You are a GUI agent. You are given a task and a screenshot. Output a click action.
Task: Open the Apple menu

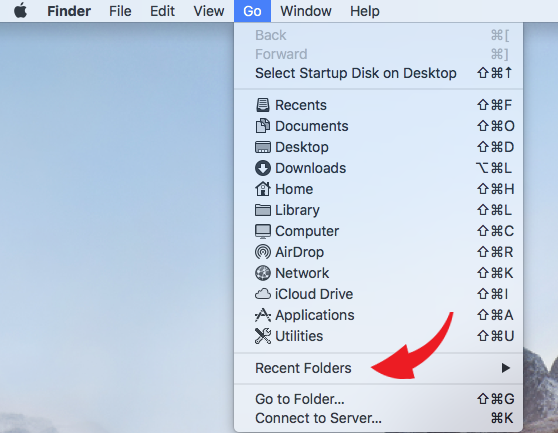[20, 11]
